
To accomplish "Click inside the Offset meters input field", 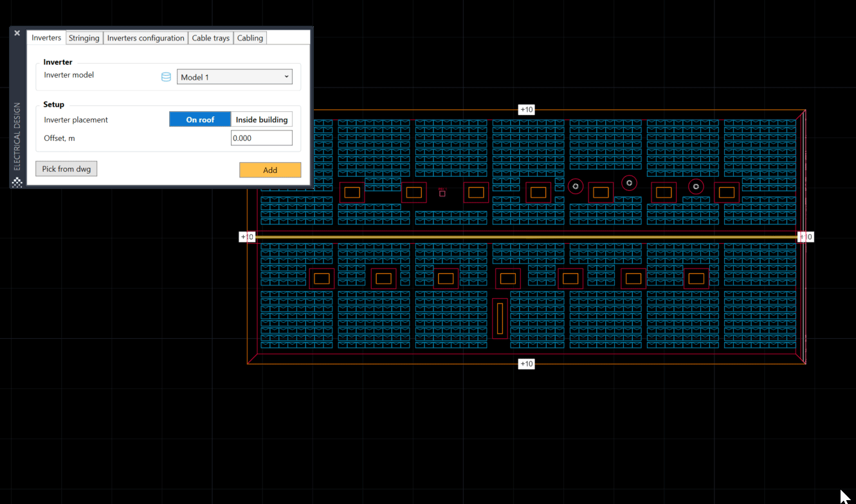I will (261, 138).
